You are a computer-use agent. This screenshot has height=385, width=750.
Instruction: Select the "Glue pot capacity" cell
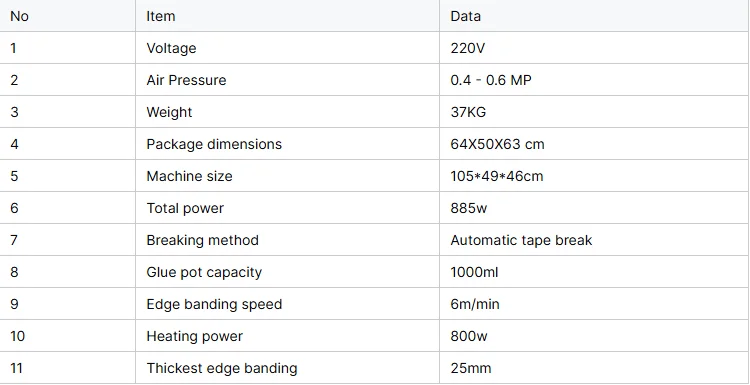point(287,272)
